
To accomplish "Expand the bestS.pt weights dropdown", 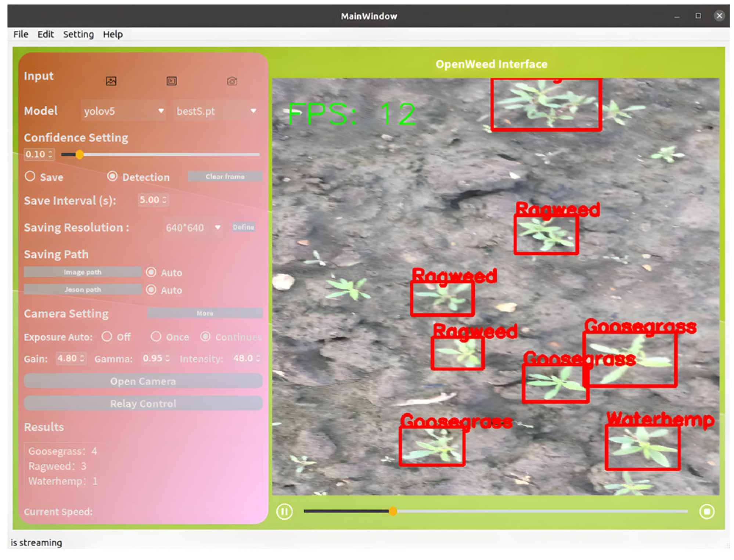I will (216, 111).
